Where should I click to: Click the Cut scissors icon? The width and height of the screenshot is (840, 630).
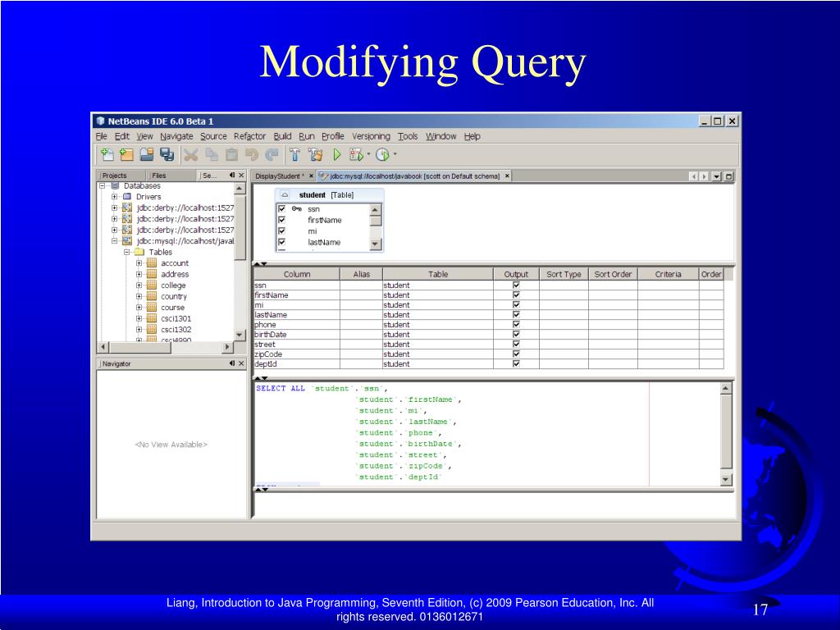pyautogui.click(x=190, y=155)
